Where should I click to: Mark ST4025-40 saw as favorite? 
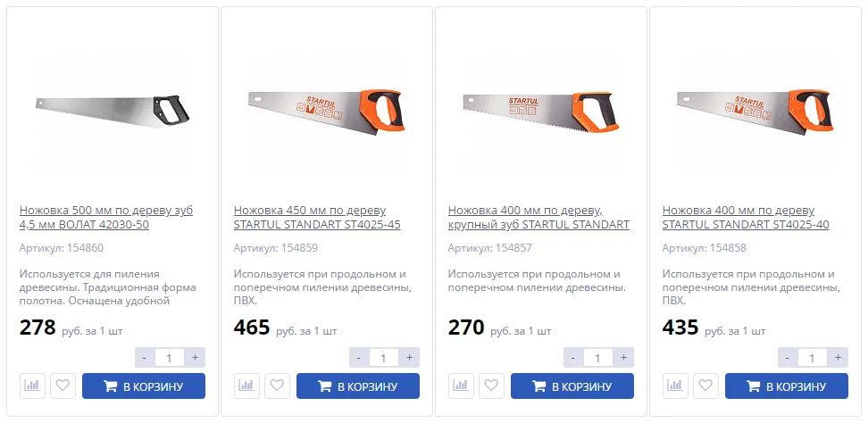[x=705, y=386]
